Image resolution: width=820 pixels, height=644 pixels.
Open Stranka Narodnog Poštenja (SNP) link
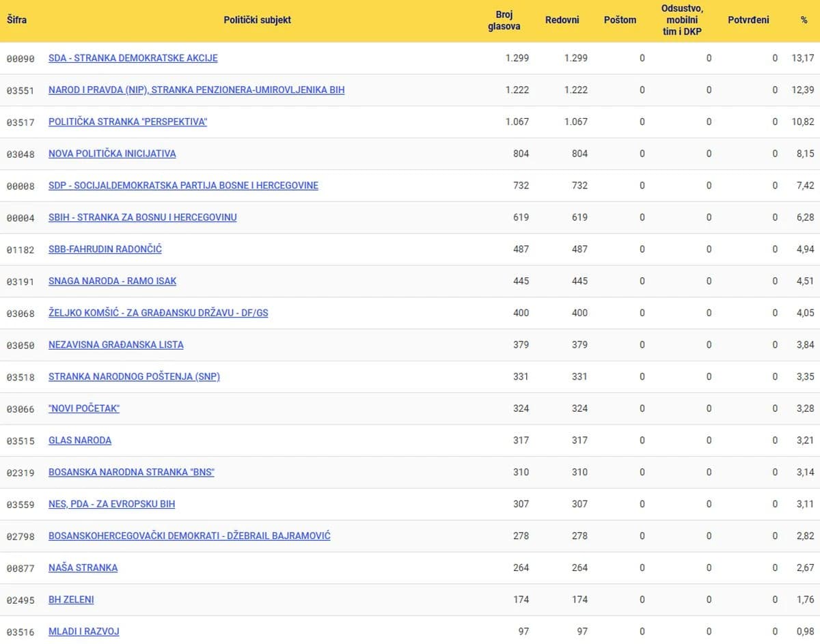point(135,376)
